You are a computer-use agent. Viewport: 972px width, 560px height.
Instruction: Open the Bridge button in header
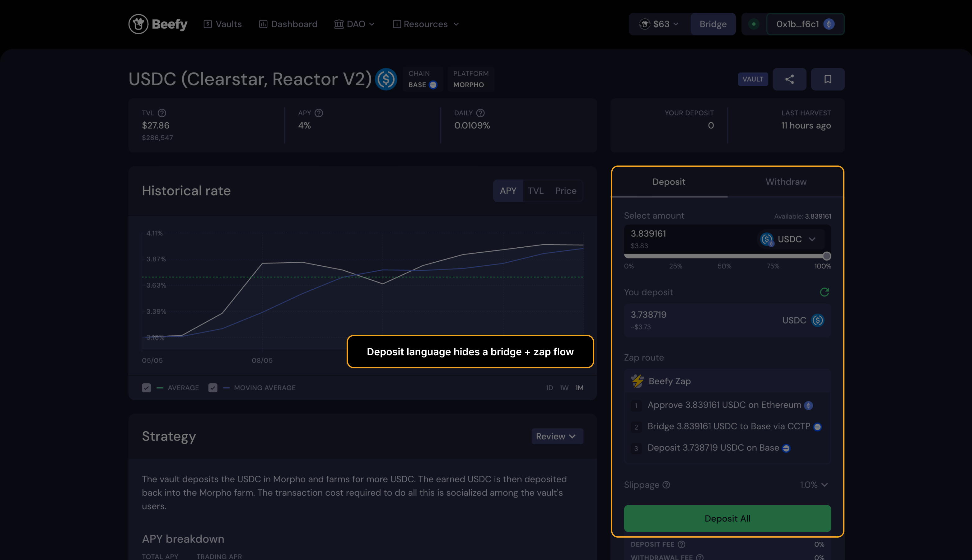click(x=713, y=24)
